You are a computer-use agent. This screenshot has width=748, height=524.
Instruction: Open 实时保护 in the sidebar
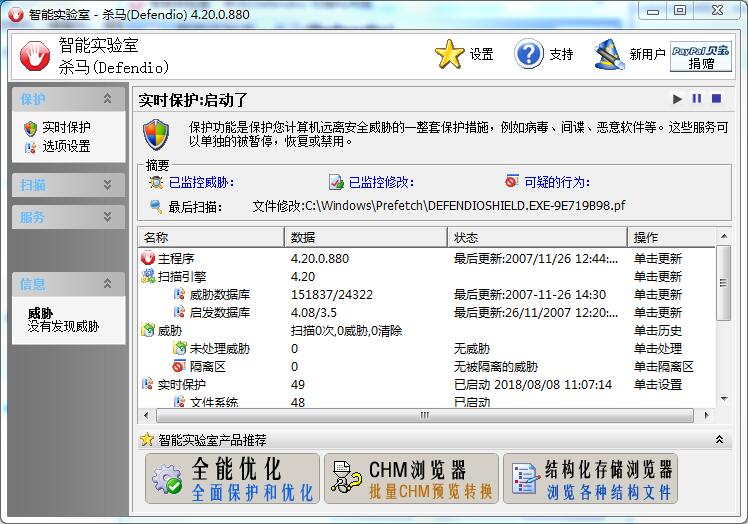click(x=66, y=127)
